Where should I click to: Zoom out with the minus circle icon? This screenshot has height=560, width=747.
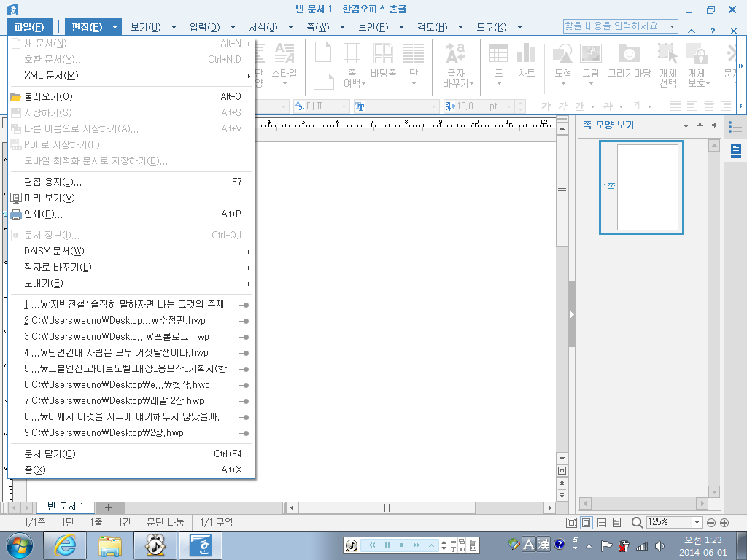click(x=711, y=523)
